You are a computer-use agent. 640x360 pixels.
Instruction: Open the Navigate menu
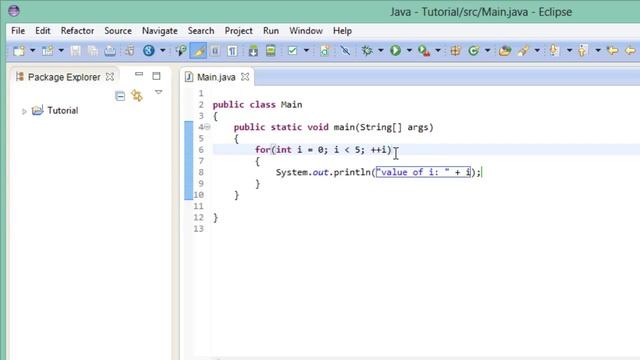tap(160, 31)
